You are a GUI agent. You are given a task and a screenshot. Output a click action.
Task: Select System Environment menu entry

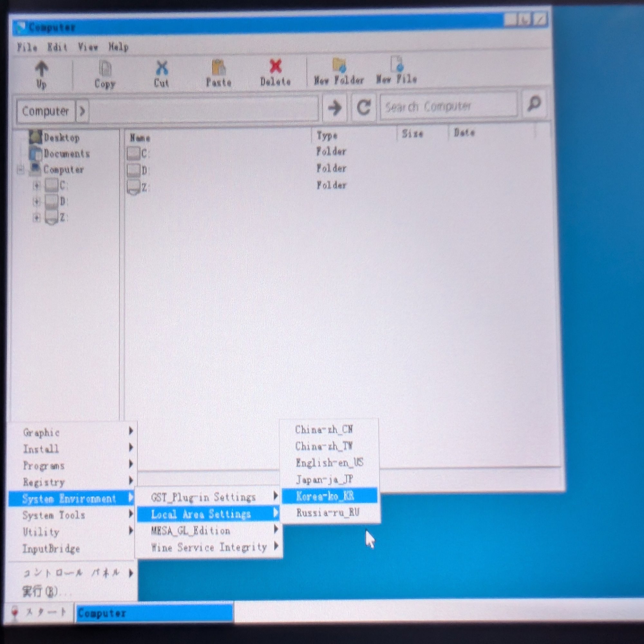click(72, 499)
